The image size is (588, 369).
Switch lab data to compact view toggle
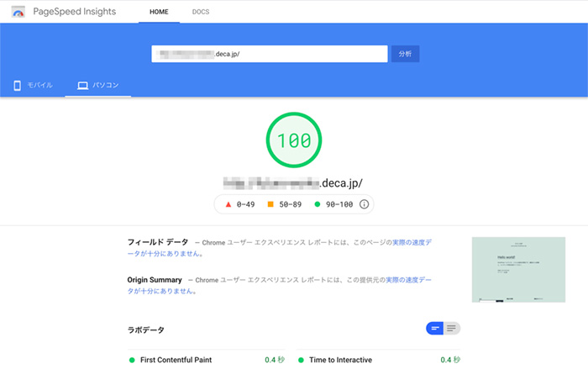coord(434,329)
